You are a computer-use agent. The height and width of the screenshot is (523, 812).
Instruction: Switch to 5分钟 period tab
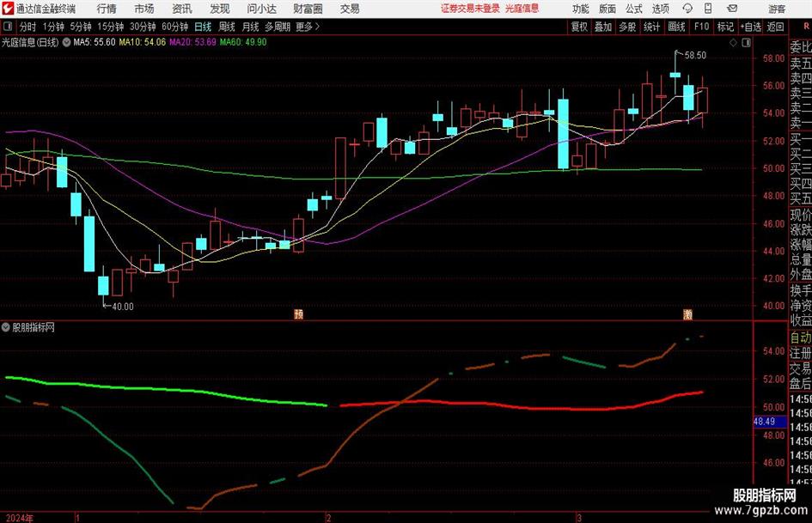pos(81,27)
